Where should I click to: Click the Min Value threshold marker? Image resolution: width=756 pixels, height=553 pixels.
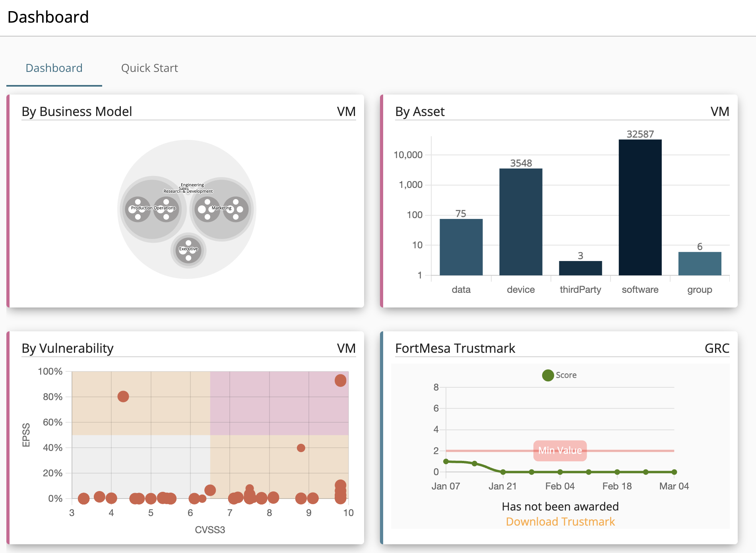pyautogui.click(x=560, y=450)
